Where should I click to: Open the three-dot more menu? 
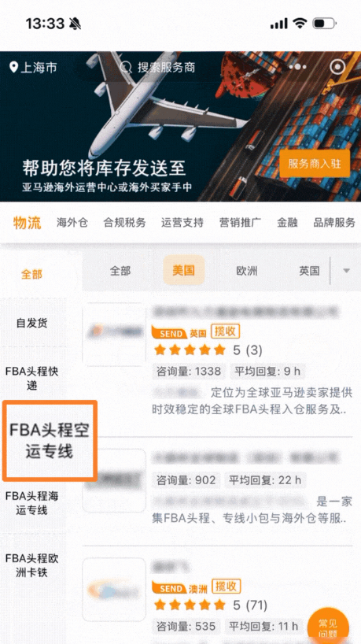(298, 67)
